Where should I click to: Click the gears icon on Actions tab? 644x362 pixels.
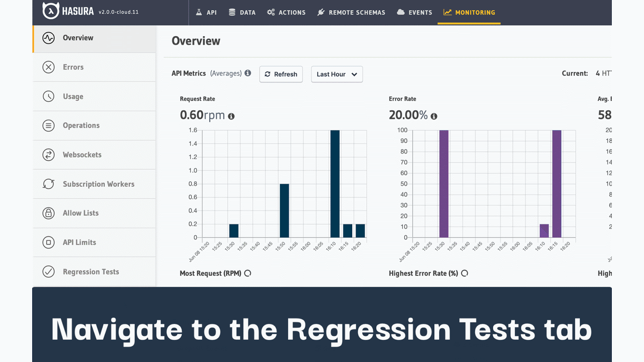tap(271, 12)
